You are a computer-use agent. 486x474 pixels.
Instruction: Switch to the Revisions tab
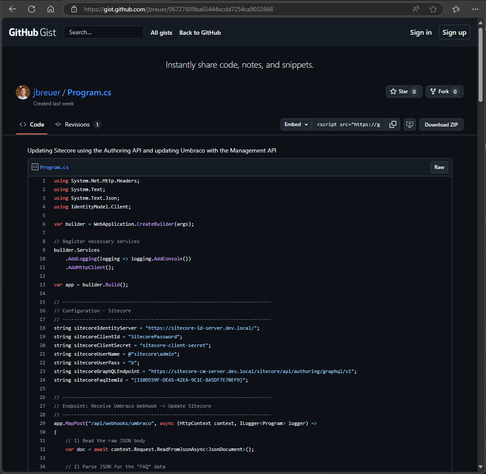(78, 125)
